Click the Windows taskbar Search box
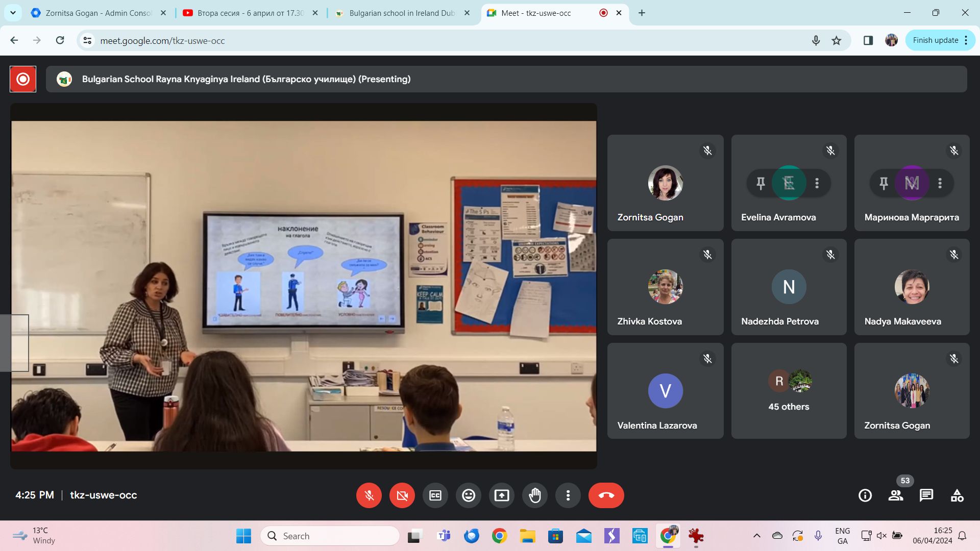 [330, 536]
